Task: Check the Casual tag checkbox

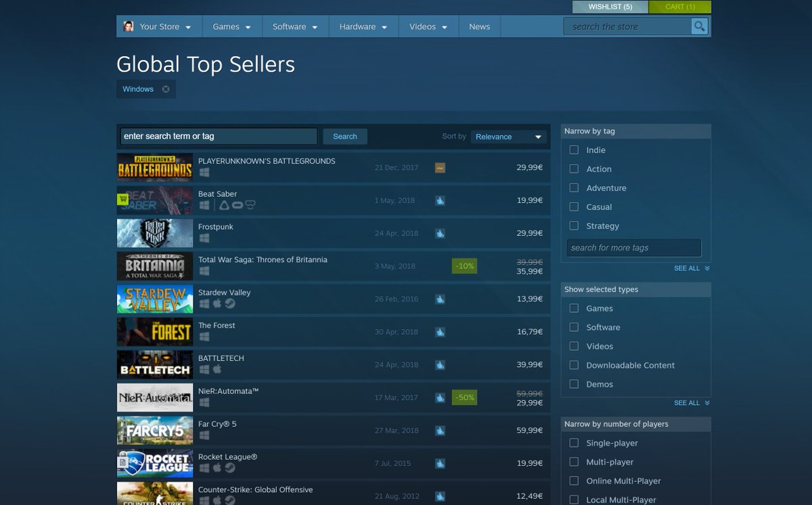Action: (x=574, y=207)
